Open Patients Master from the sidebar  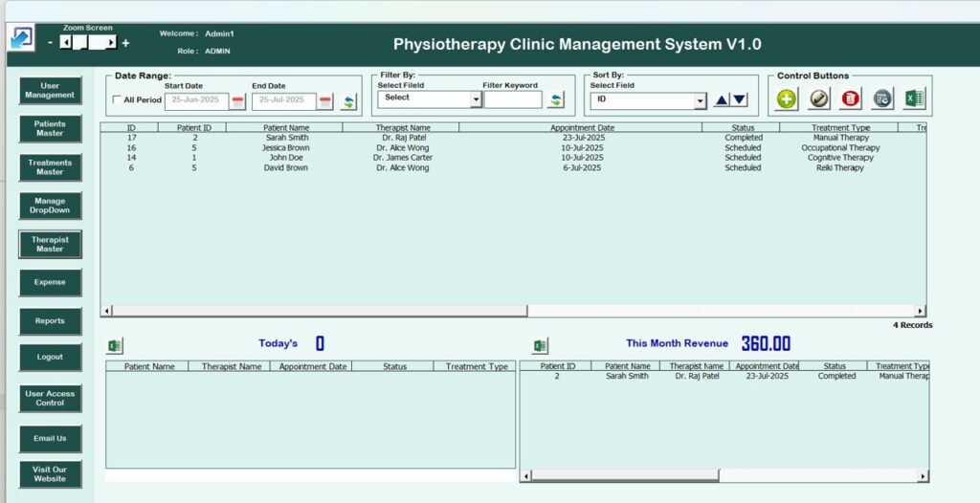(50, 129)
